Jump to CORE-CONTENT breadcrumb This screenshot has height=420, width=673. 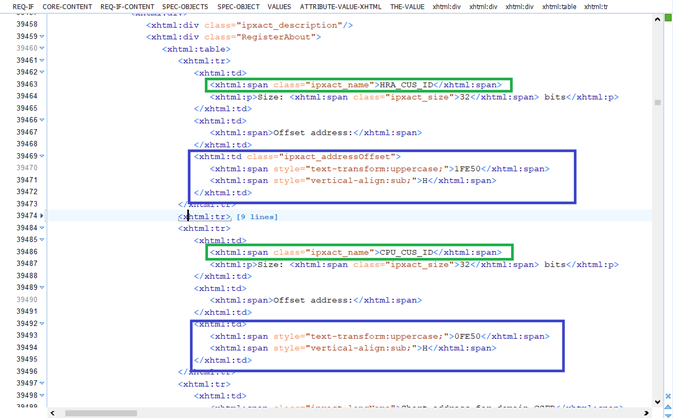pos(67,6)
